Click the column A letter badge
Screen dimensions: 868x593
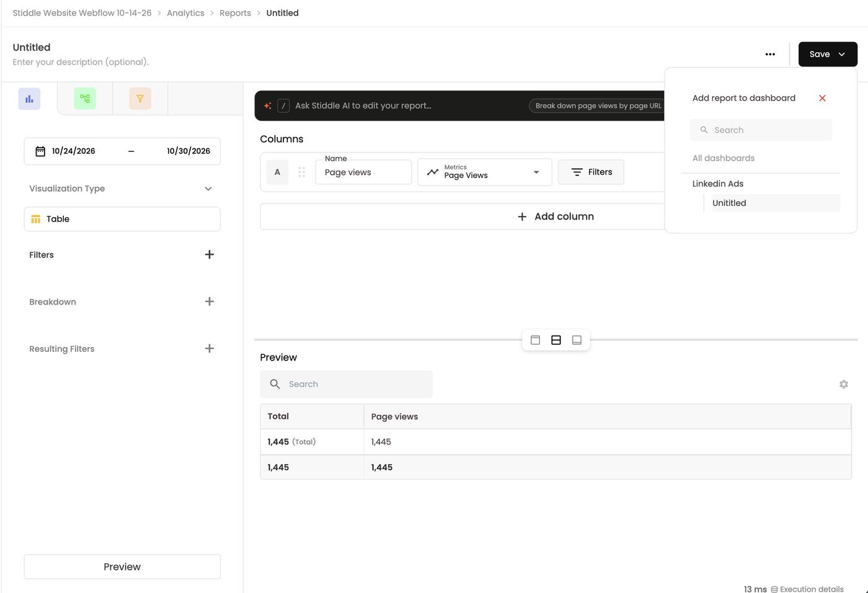click(x=277, y=172)
